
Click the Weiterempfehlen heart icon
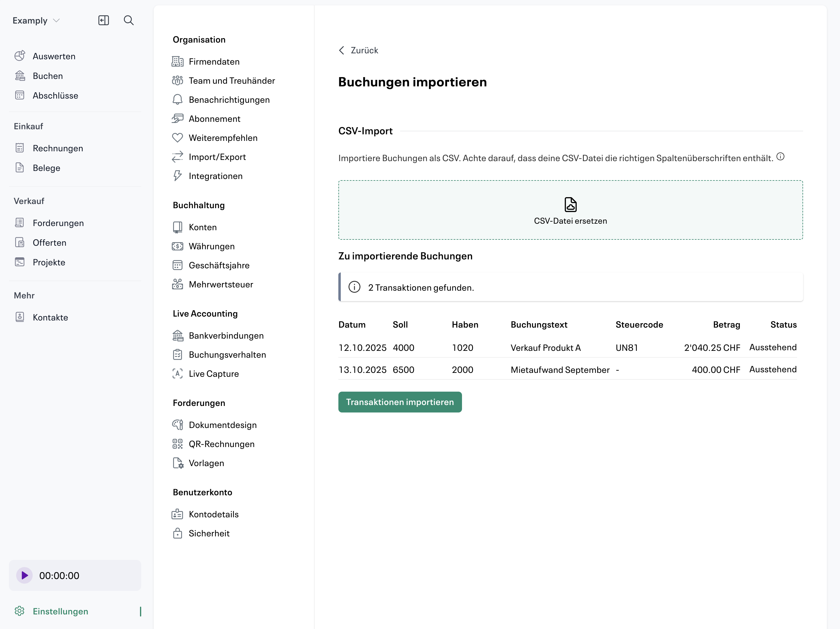click(177, 137)
